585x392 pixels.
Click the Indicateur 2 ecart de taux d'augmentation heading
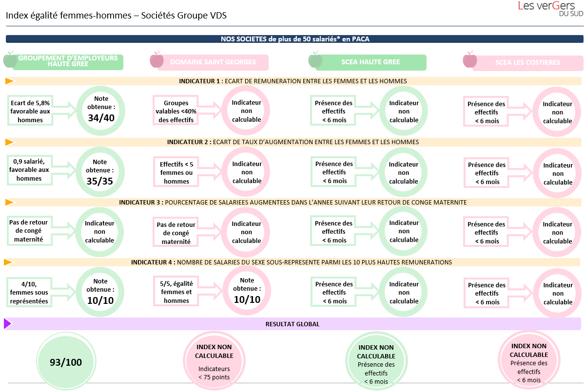point(293,142)
